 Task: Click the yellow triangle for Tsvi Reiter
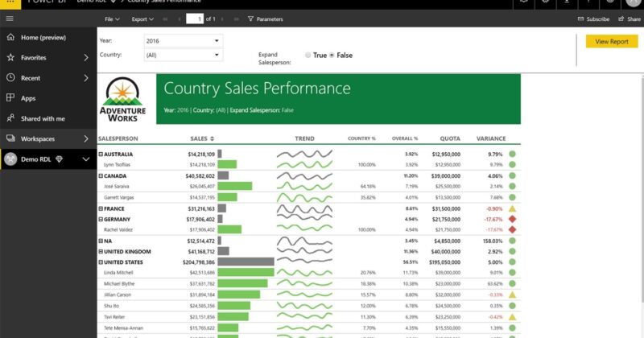[512, 316]
